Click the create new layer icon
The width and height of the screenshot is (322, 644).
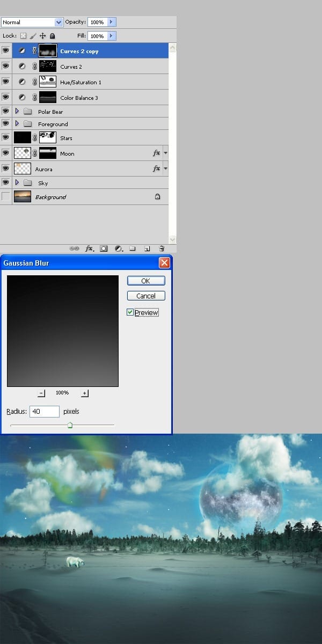[x=147, y=248]
